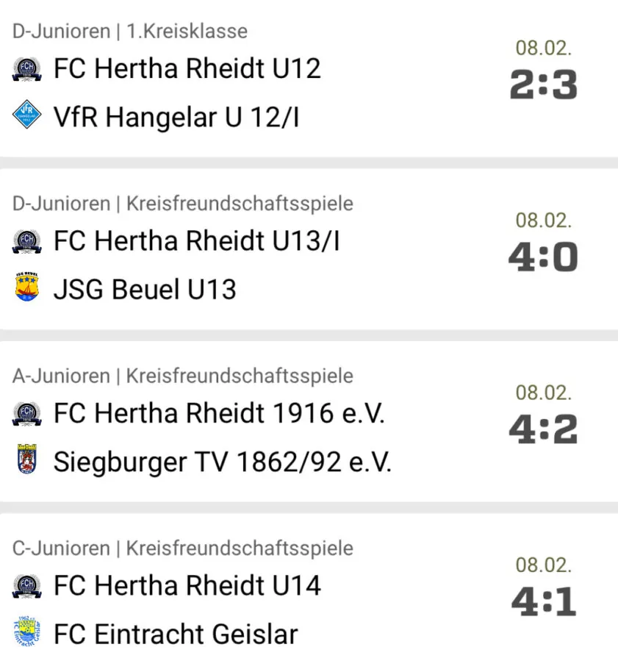Open team FC Hertha Rheidt U12

point(187,68)
